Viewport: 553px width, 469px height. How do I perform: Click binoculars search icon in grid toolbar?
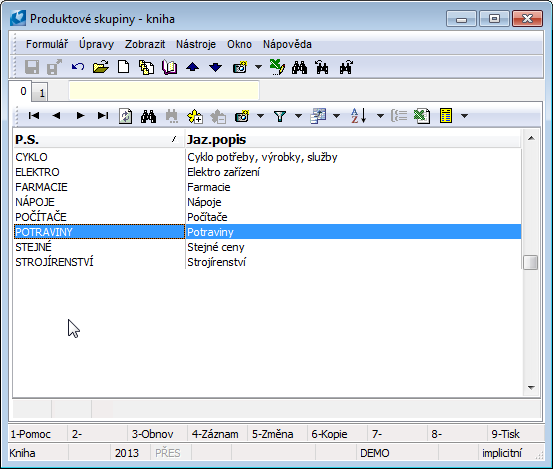pyautogui.click(x=148, y=116)
